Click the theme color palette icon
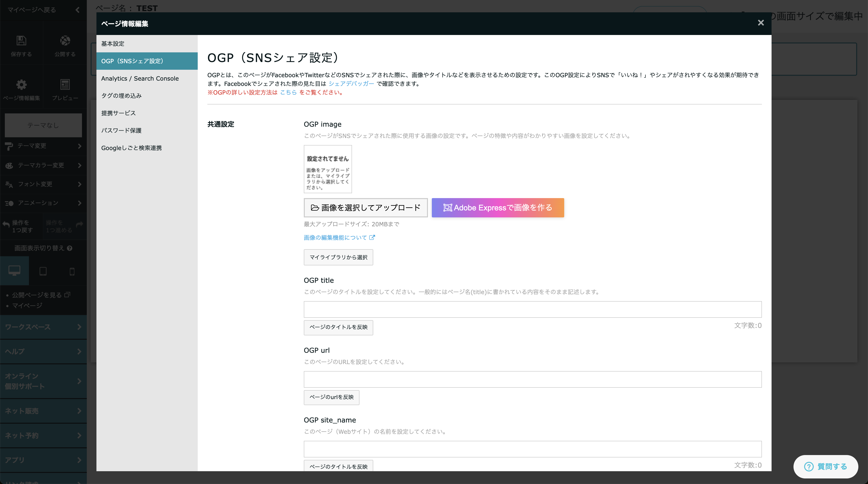 tap(9, 165)
